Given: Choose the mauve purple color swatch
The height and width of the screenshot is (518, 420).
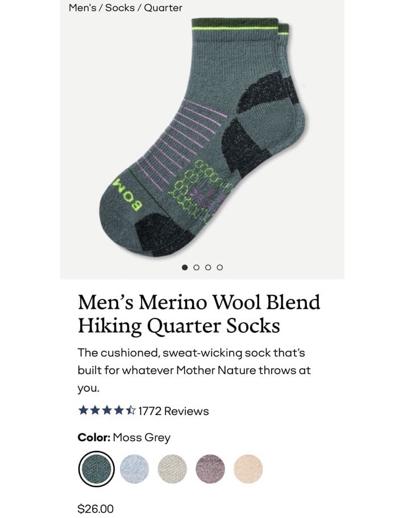Looking at the screenshot, I should coord(210,469).
